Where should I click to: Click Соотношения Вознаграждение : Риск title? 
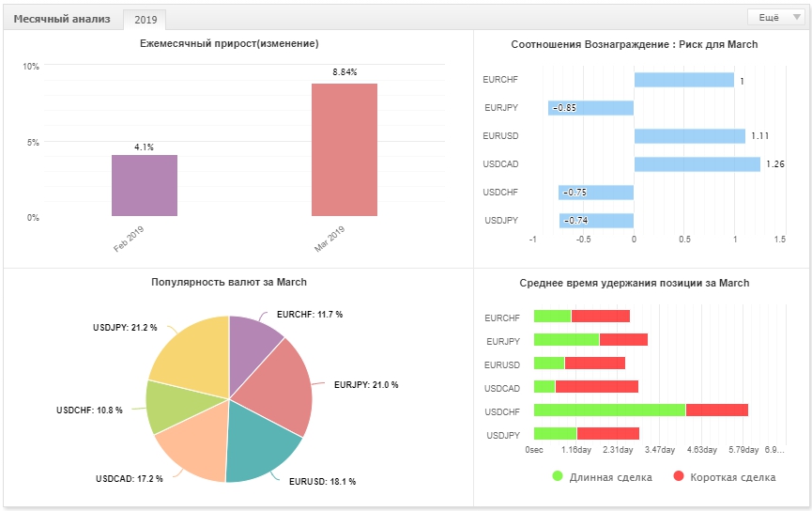point(635,44)
